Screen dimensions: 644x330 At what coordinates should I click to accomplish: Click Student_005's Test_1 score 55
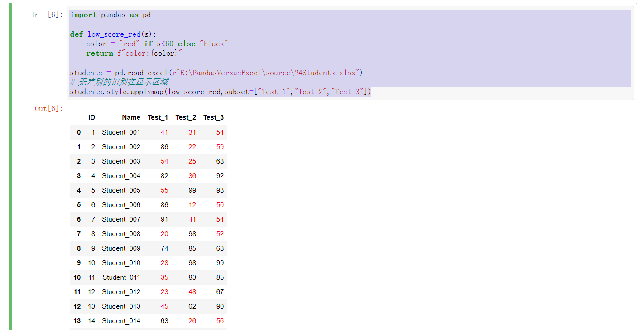164,190
